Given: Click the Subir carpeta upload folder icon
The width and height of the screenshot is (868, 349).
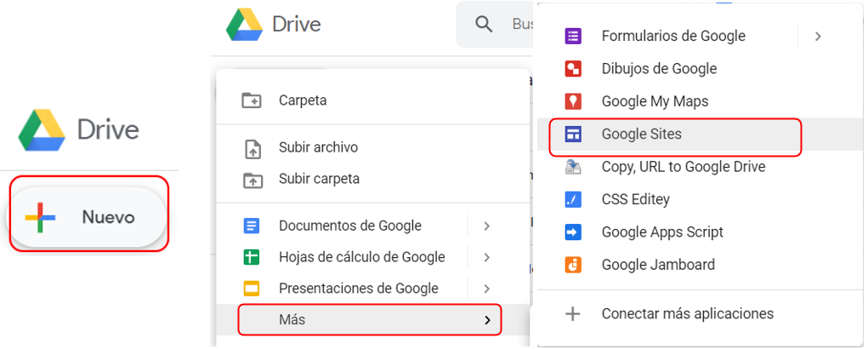Looking at the screenshot, I should click(252, 180).
